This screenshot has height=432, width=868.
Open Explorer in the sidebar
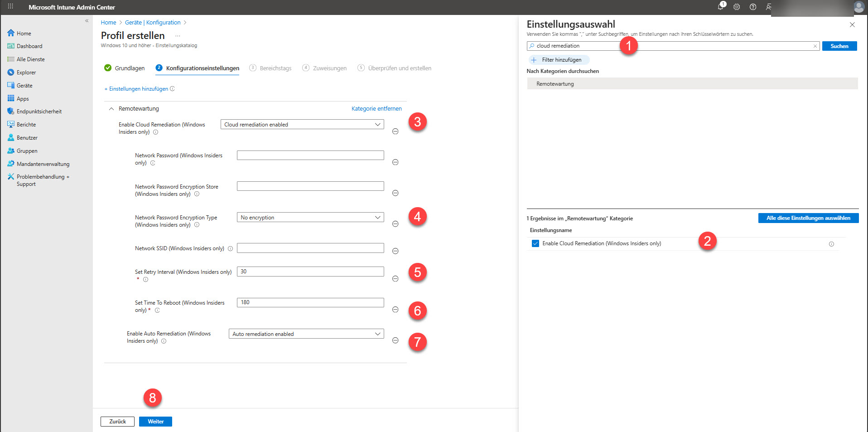pos(26,73)
